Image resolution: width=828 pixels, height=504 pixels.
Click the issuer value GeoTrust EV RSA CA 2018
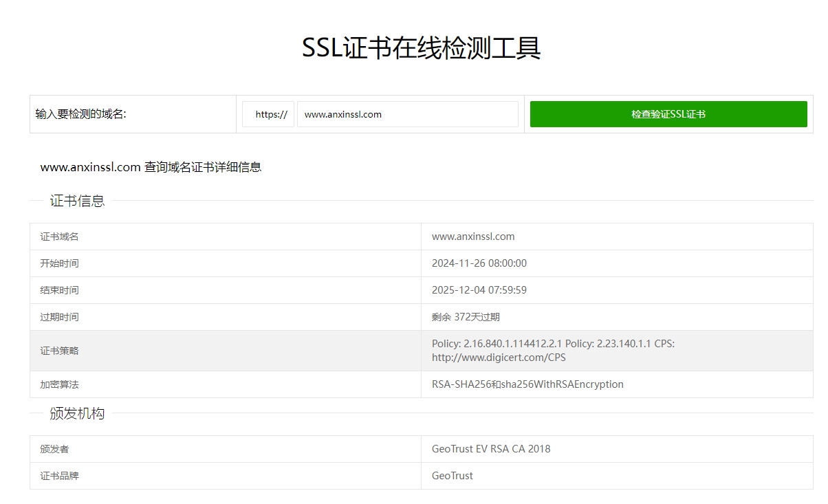pos(491,449)
